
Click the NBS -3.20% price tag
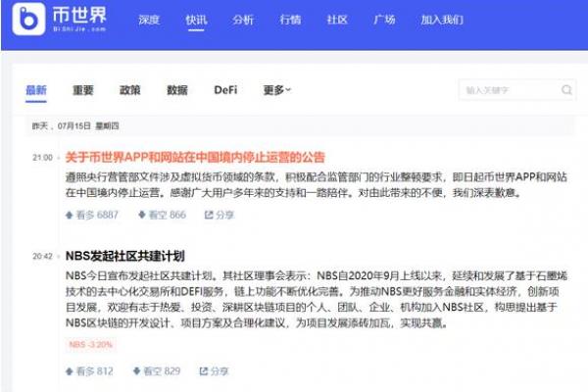tap(91, 344)
